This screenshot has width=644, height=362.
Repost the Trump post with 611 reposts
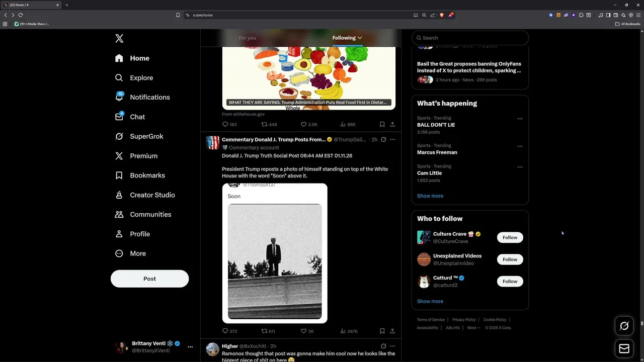click(x=268, y=331)
